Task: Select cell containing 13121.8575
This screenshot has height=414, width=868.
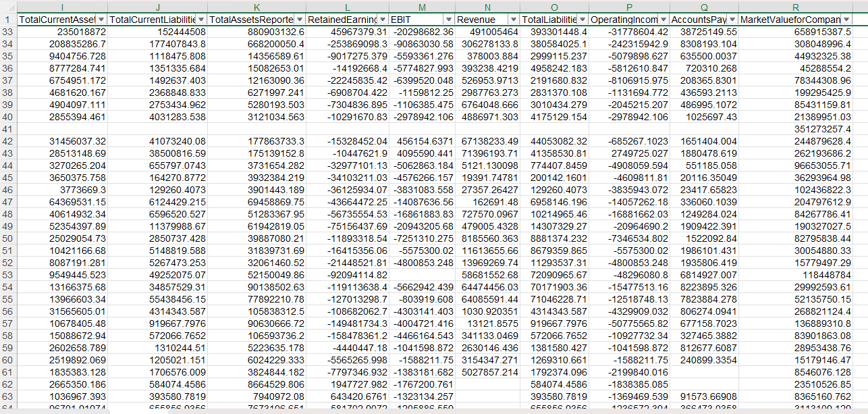Action: click(487, 324)
